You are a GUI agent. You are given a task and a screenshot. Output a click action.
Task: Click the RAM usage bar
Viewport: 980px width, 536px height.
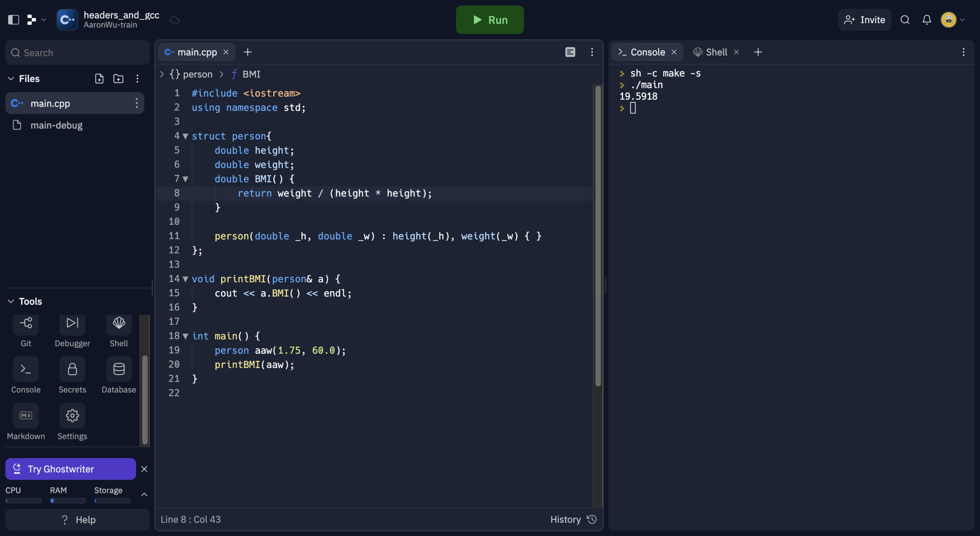[x=68, y=501]
